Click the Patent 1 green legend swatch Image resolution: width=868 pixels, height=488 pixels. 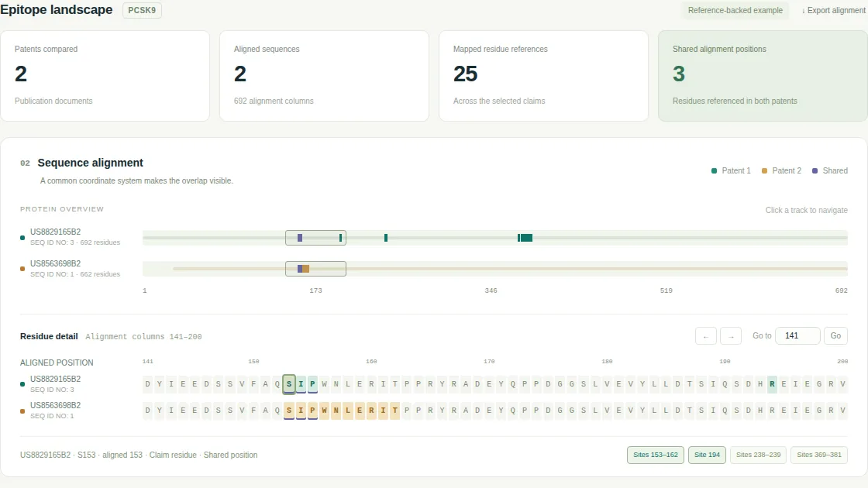(714, 171)
